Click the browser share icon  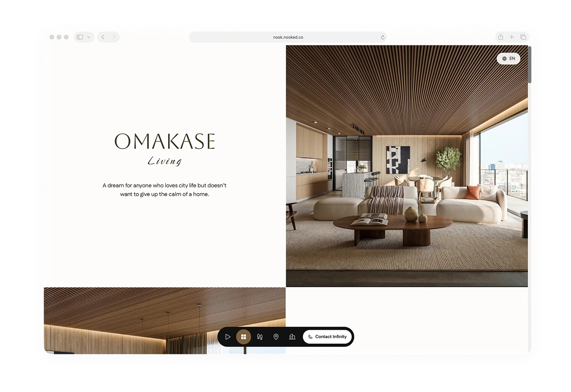pyautogui.click(x=501, y=37)
